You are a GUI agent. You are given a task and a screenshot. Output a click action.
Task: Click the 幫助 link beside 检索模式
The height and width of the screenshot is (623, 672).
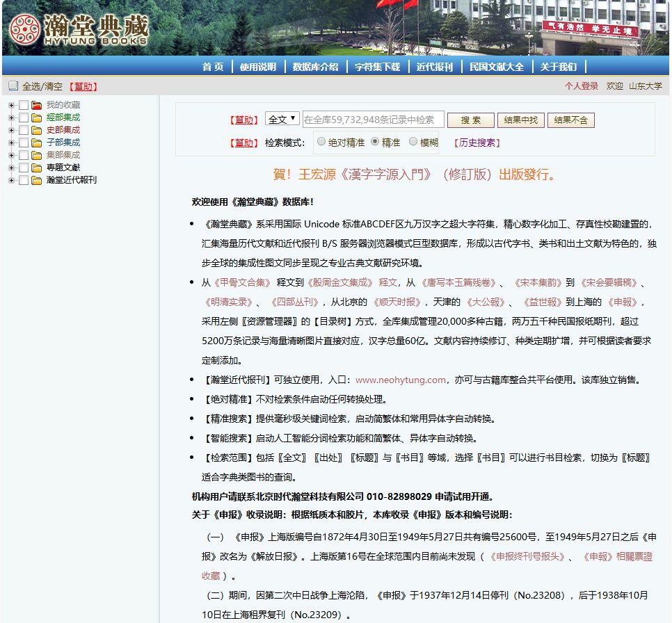click(244, 143)
